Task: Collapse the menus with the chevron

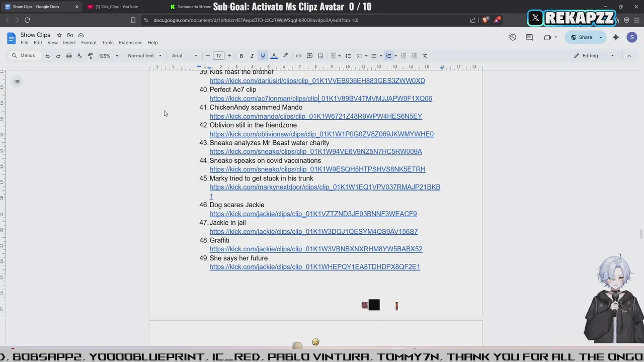Action: coord(629,56)
